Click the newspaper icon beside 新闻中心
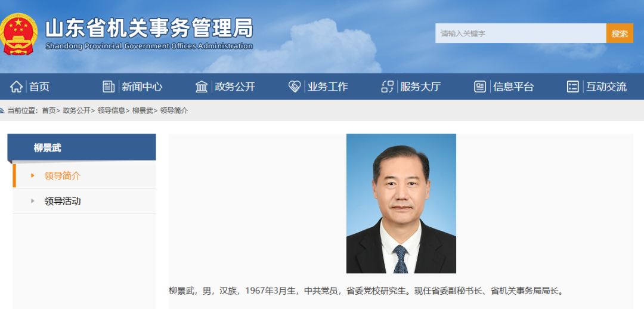The image size is (644, 309). (109, 86)
